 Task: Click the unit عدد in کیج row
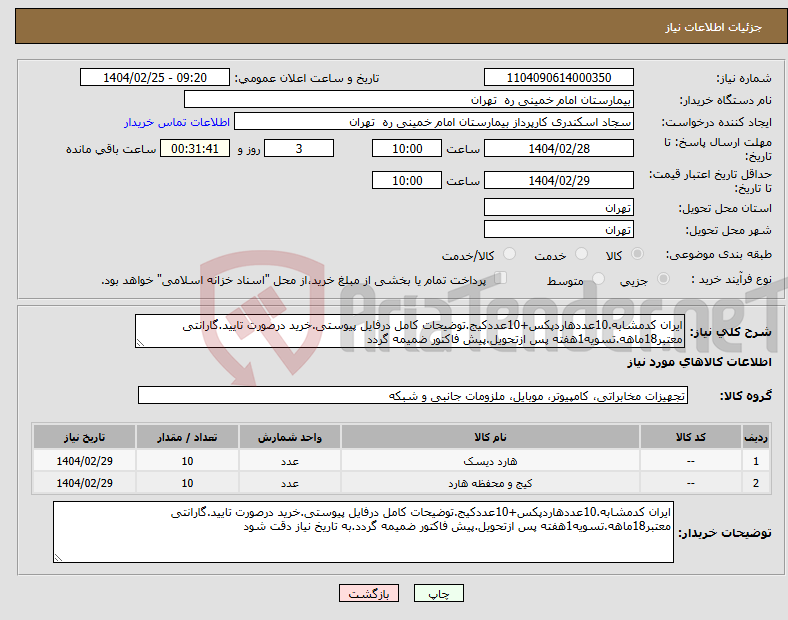tap(290, 483)
